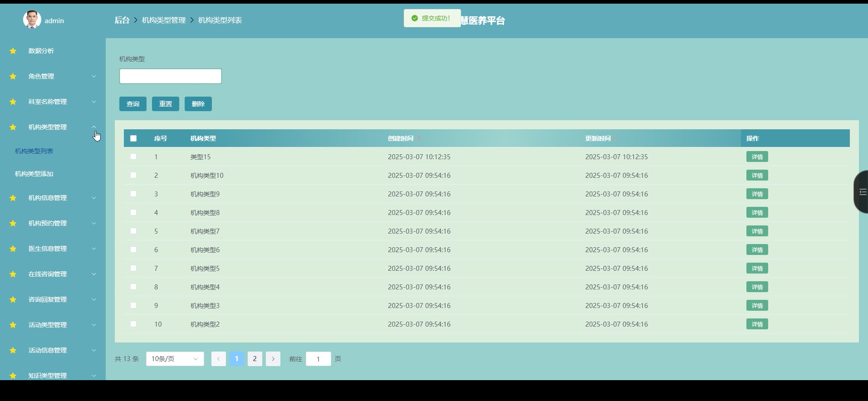
Task: Click the star icon beside 咨询回复管理
Action: 13,299
